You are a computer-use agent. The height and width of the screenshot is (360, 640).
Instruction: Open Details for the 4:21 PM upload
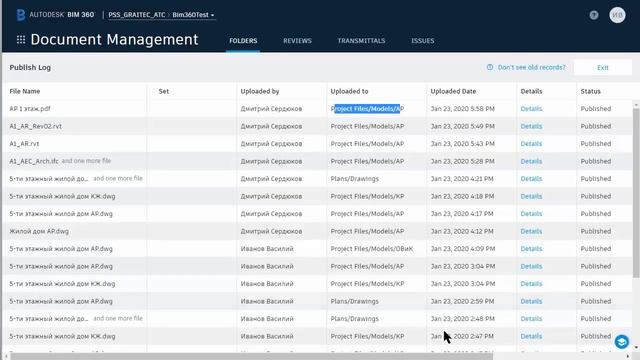(531, 179)
